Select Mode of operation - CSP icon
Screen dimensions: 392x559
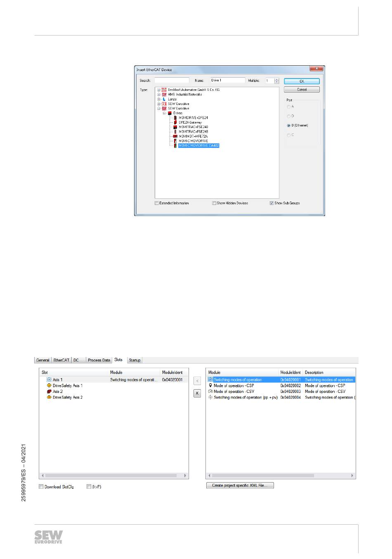coord(210,385)
